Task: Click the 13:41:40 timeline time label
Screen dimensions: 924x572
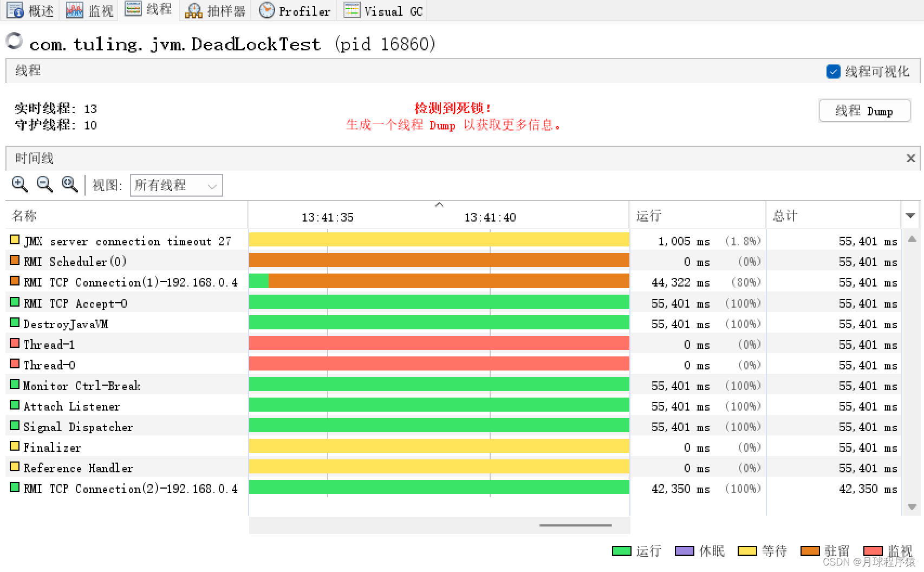Action: 490,217
